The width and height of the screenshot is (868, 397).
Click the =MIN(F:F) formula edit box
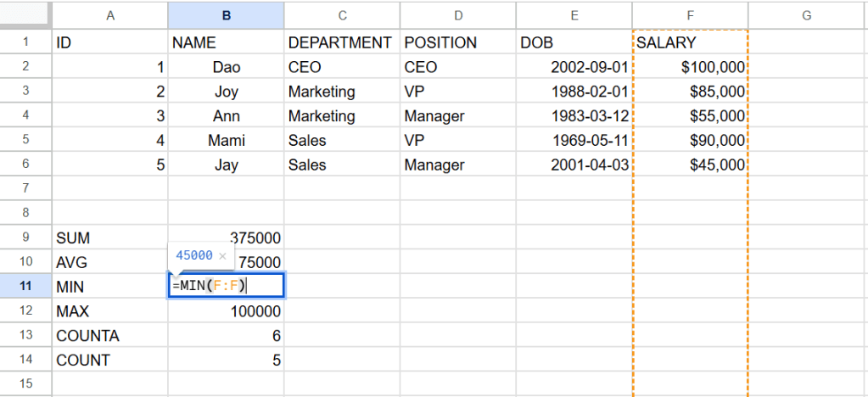226,286
